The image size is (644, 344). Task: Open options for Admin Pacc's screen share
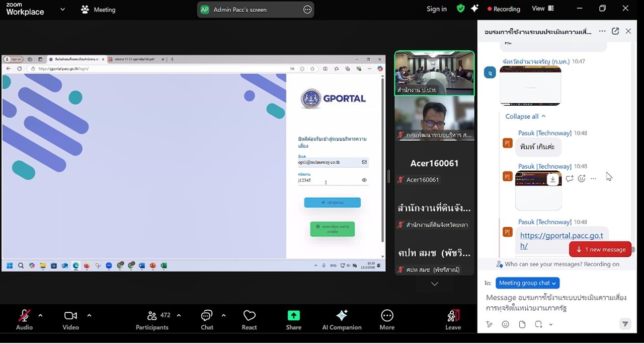(x=307, y=9)
